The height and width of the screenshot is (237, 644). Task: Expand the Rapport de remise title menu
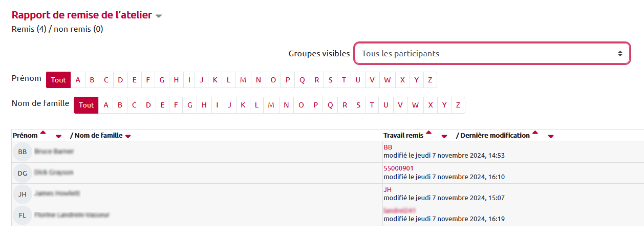click(159, 16)
